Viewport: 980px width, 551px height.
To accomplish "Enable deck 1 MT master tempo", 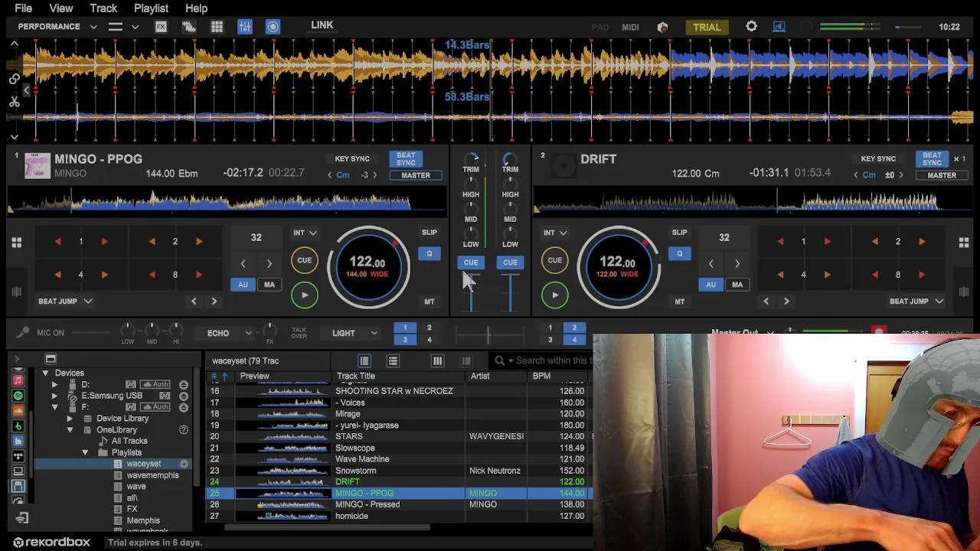I will pyautogui.click(x=430, y=302).
